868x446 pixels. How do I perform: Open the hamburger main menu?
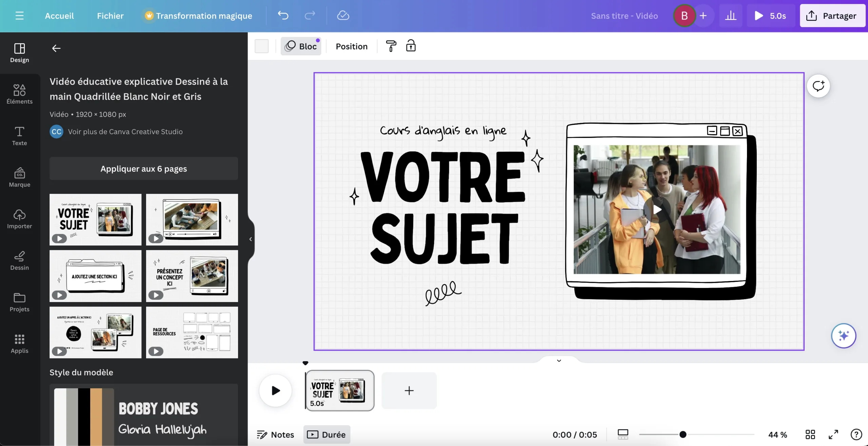(x=19, y=16)
